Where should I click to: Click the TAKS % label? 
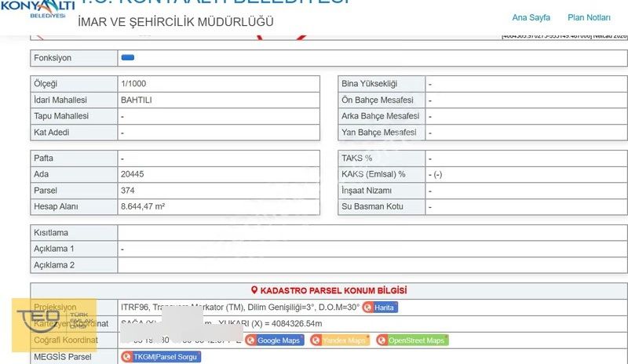pos(356,158)
